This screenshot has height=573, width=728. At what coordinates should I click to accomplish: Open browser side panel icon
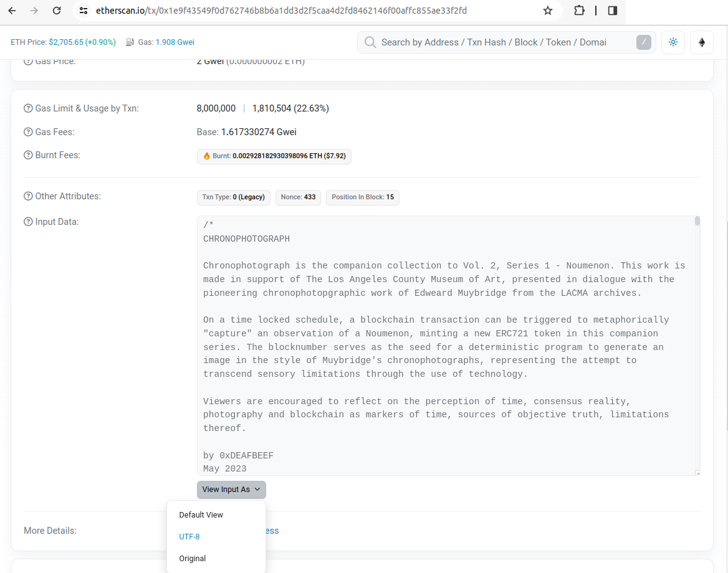click(613, 10)
